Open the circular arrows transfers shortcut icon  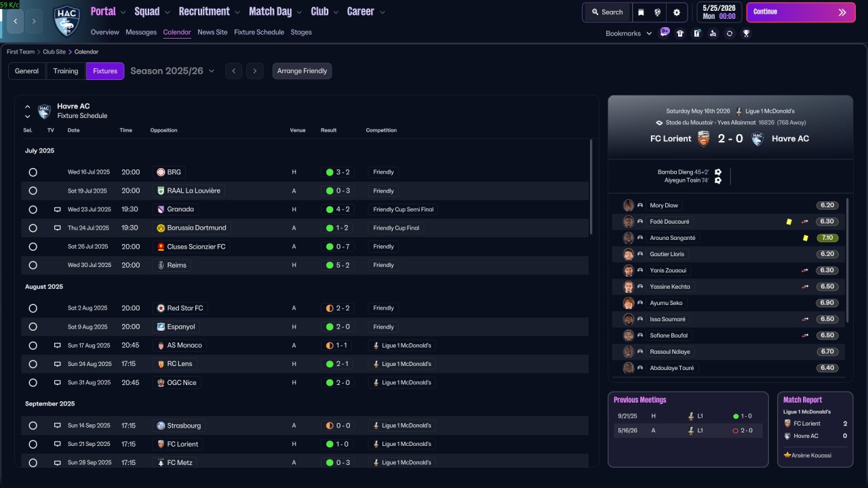pyautogui.click(x=730, y=33)
